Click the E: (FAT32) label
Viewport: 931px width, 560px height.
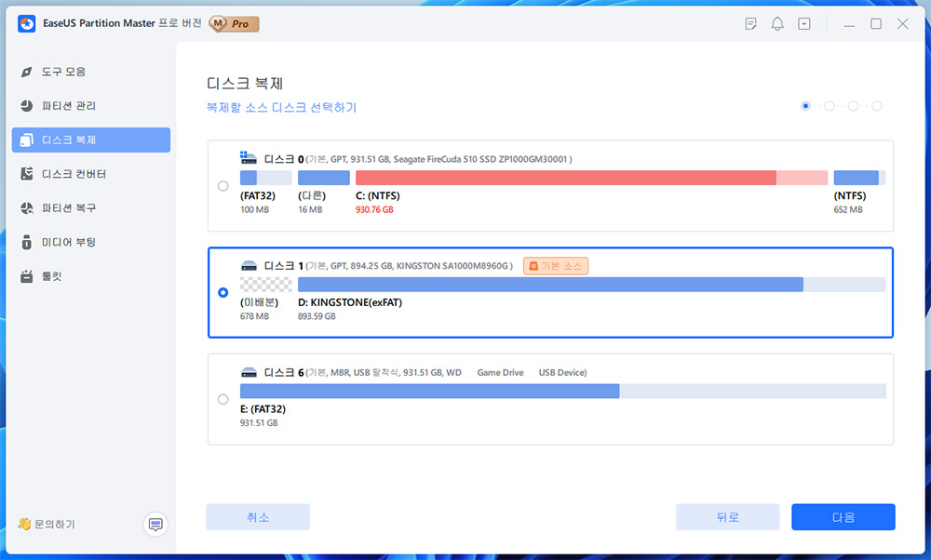pyautogui.click(x=263, y=409)
